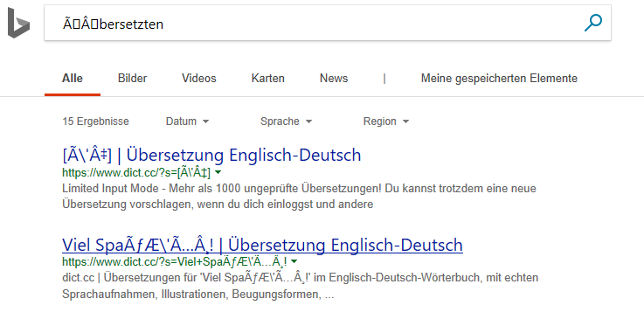Go to the Karten tab
The width and height of the screenshot is (644, 319).
[267, 79]
